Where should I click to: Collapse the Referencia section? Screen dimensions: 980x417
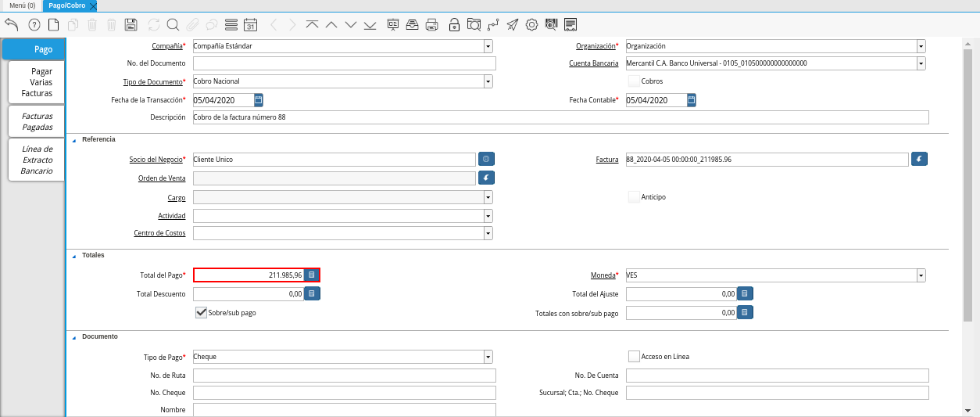point(74,140)
